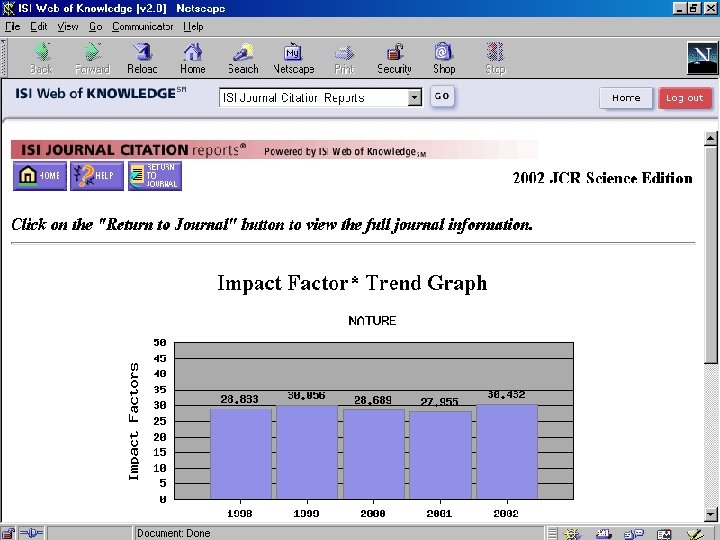Open the Go menu

click(x=96, y=27)
